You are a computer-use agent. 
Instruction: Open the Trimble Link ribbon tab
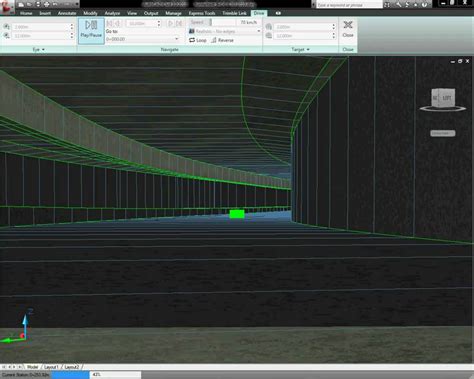[234, 13]
